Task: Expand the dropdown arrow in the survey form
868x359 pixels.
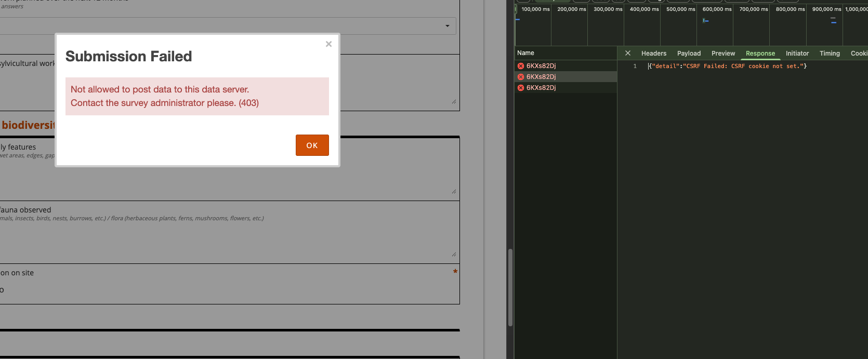Action: [448, 26]
